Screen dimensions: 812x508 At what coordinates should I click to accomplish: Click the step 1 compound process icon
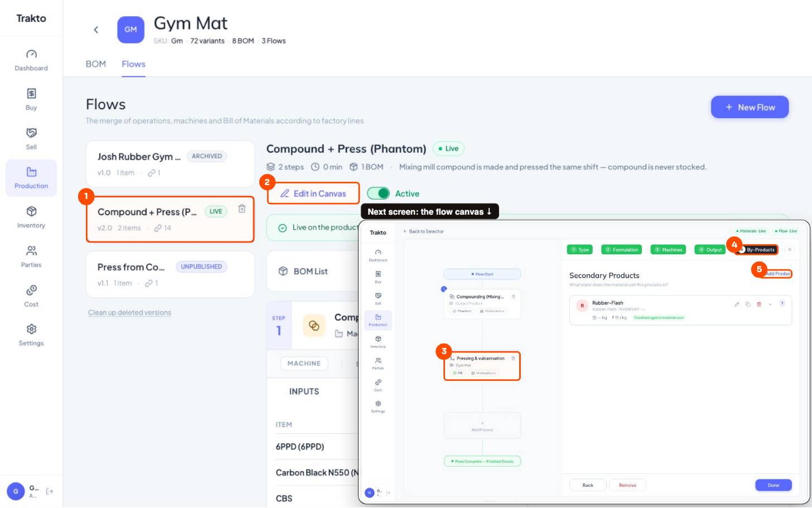coord(314,326)
